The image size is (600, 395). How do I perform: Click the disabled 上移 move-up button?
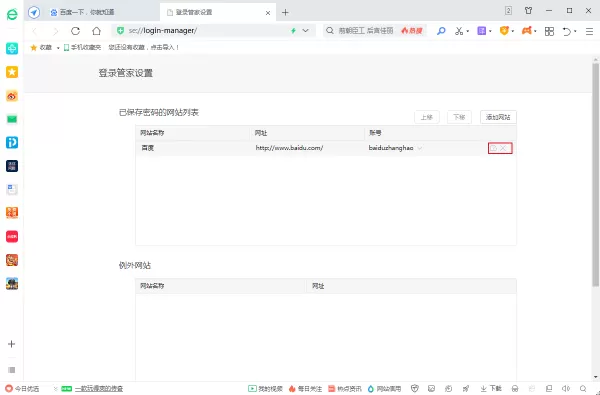[x=427, y=117]
